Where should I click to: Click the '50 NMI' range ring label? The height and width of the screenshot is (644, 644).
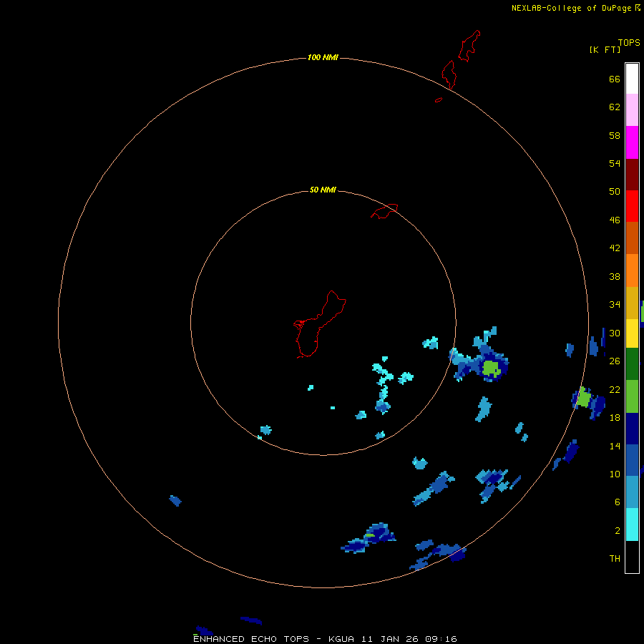click(x=323, y=190)
